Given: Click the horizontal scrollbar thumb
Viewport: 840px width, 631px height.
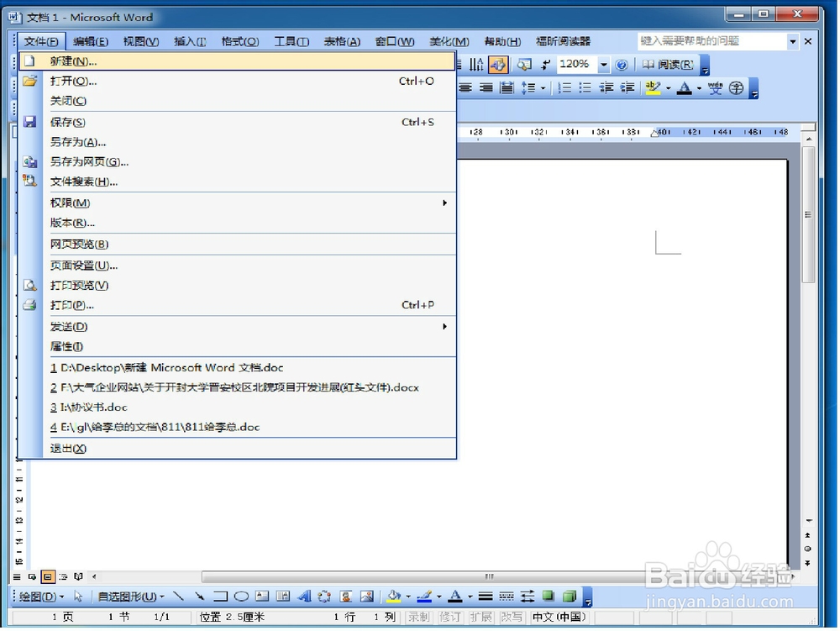Looking at the screenshot, I should [489, 576].
